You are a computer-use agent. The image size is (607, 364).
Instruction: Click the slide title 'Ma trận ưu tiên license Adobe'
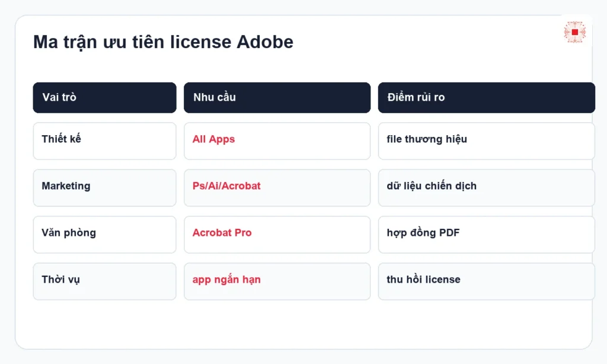[163, 42]
